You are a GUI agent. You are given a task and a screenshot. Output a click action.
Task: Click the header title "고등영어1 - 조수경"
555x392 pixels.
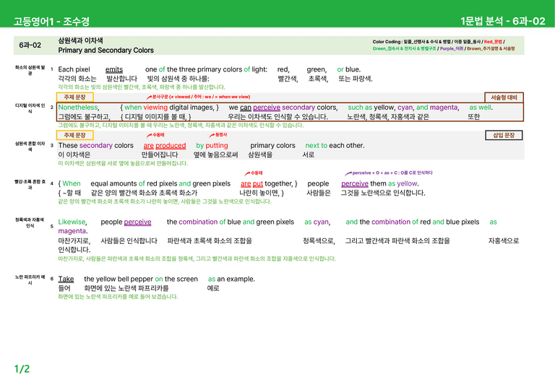point(51,21)
